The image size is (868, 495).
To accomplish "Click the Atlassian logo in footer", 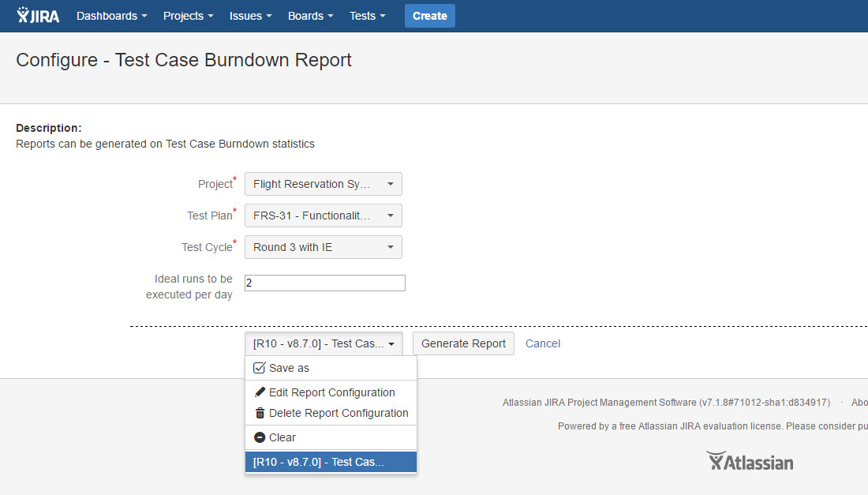I will pos(750,461).
